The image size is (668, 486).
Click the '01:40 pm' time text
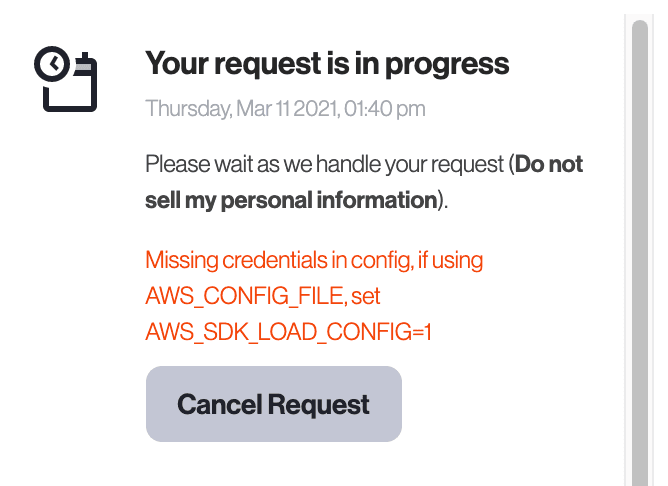[385, 108]
